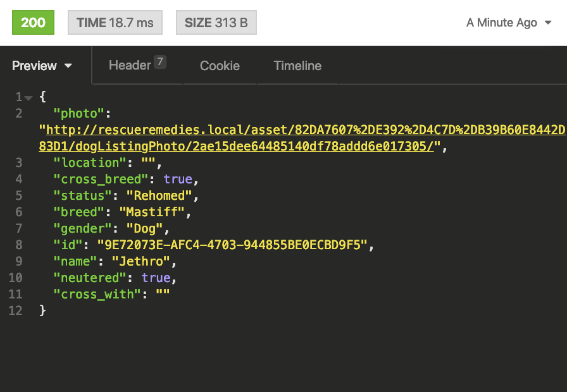Click the green 200 status code badge
Screen dimensions: 567x392
33,23
